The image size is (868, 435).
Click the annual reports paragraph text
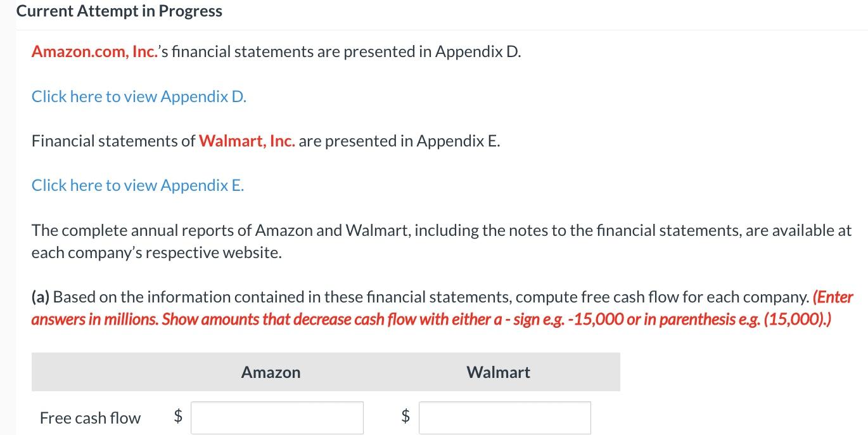[441, 241]
